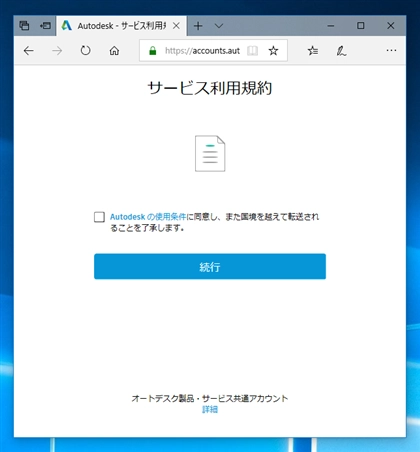420x452 pixels.
Task: Check the terms agreement checkbox
Action: pyautogui.click(x=99, y=217)
